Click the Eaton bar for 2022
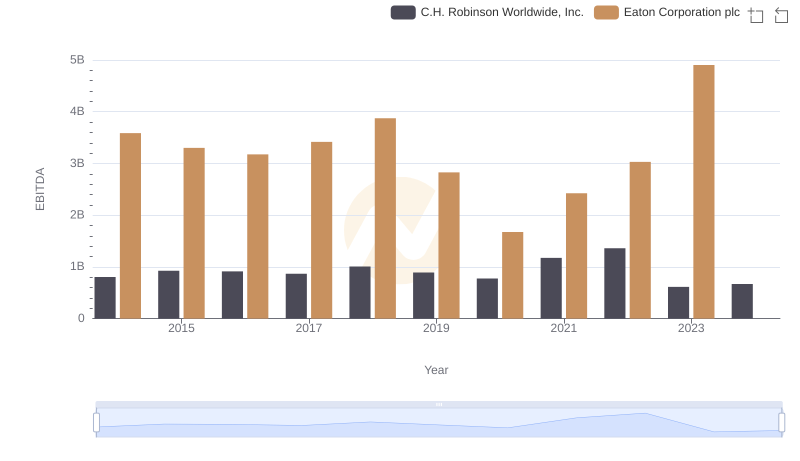 click(640, 240)
